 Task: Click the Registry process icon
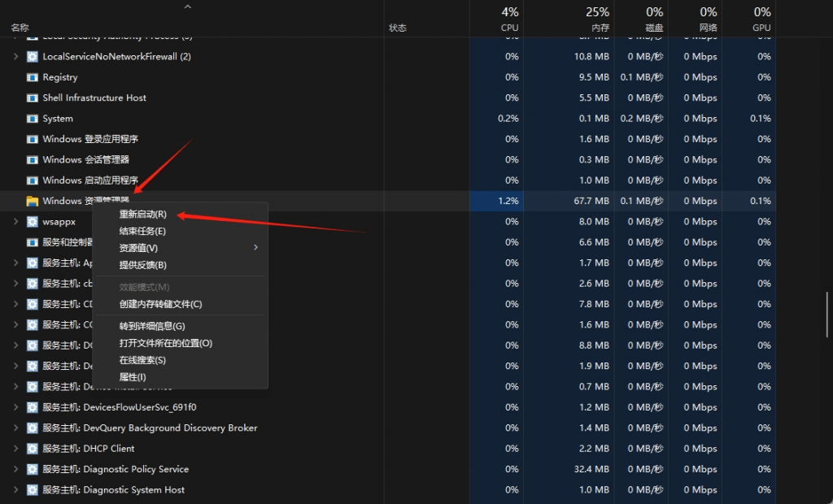[33, 77]
